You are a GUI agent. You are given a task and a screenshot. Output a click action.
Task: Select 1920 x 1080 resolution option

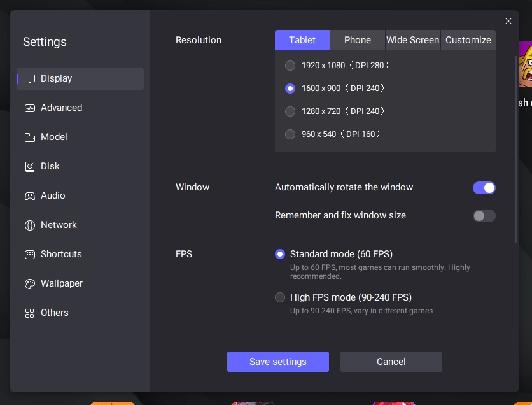(290, 66)
